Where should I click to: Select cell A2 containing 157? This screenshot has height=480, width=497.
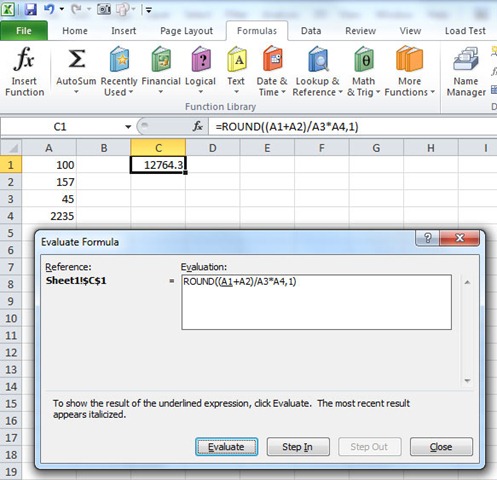pos(49,182)
